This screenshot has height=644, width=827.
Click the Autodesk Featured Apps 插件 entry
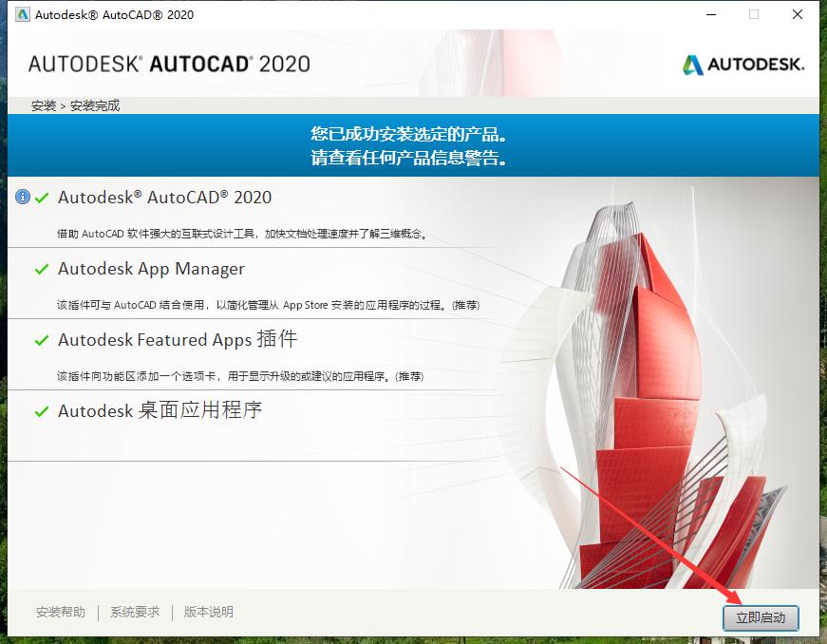point(176,339)
